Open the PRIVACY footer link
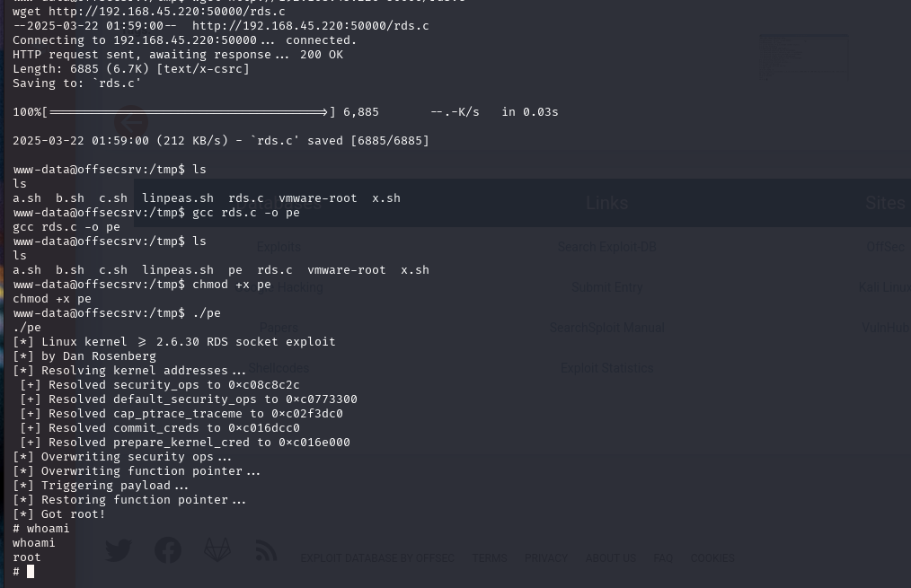 tap(546, 557)
